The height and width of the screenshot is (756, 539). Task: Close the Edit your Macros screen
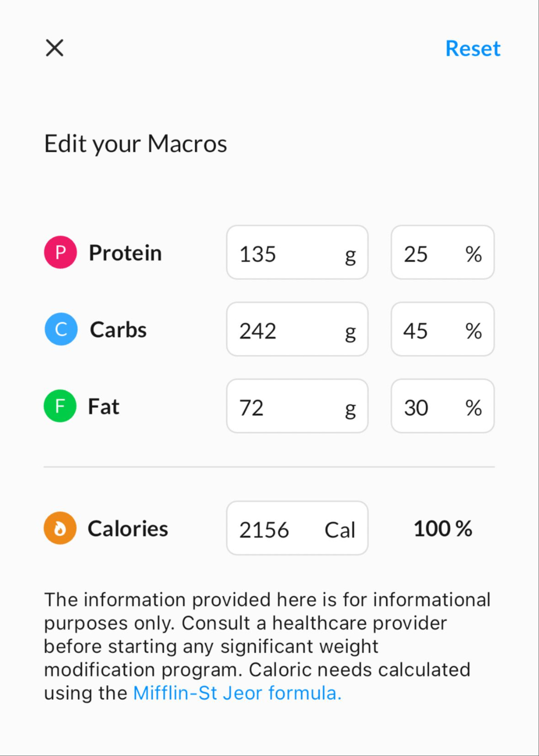click(x=55, y=48)
